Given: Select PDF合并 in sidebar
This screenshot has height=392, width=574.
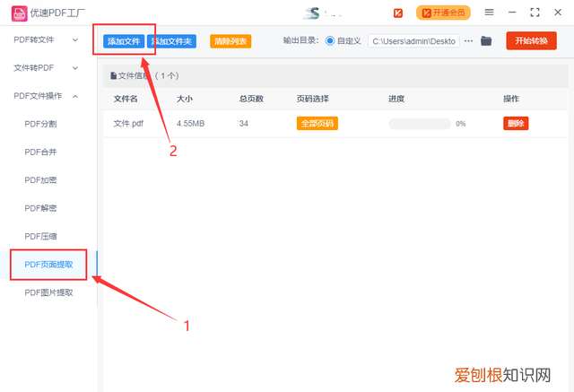Looking at the screenshot, I should [x=40, y=152].
